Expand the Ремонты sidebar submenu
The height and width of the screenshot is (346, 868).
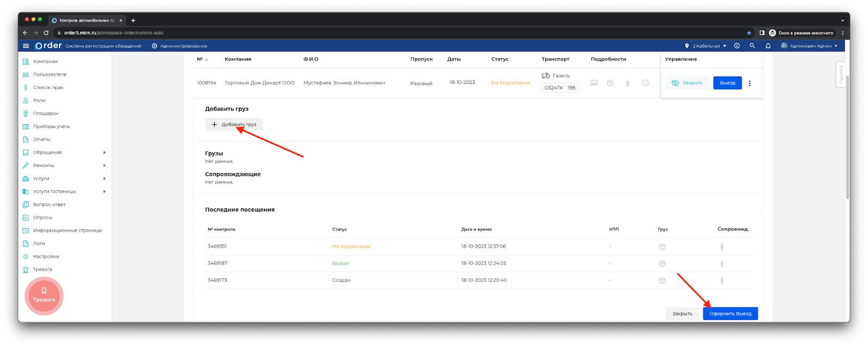click(x=104, y=165)
